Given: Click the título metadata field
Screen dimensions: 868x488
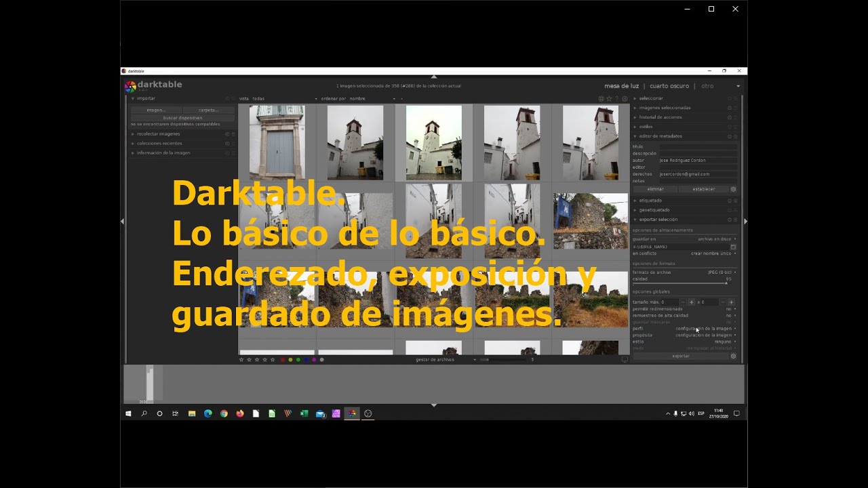Looking at the screenshot, I should point(698,146).
